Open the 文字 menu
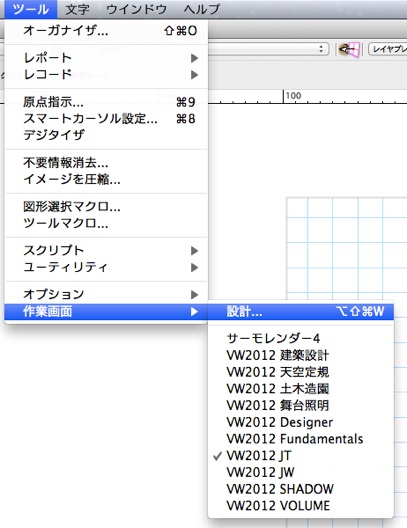This screenshot has height=528, width=407. click(x=77, y=9)
